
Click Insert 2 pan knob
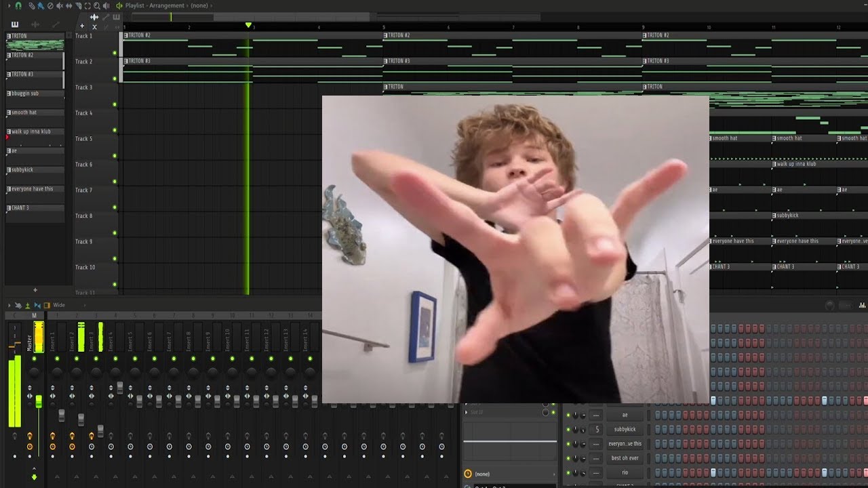pos(77,372)
